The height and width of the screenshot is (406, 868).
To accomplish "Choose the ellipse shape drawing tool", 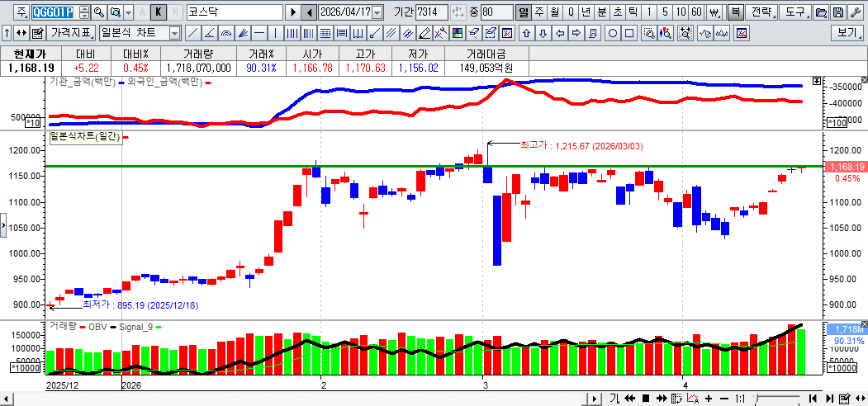I will (613, 33).
